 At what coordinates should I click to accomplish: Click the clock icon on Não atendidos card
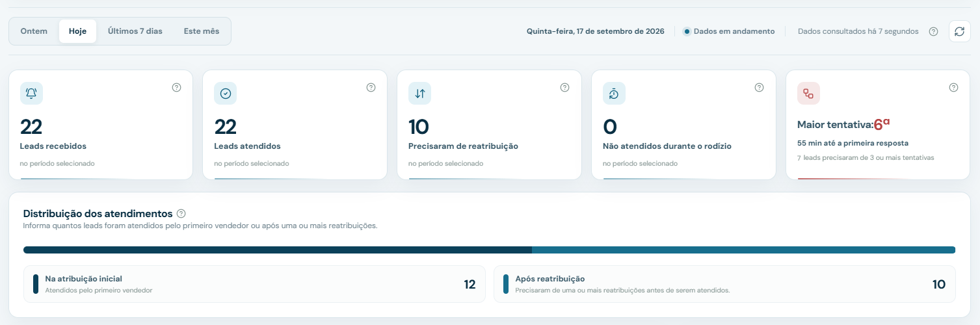[x=614, y=94]
